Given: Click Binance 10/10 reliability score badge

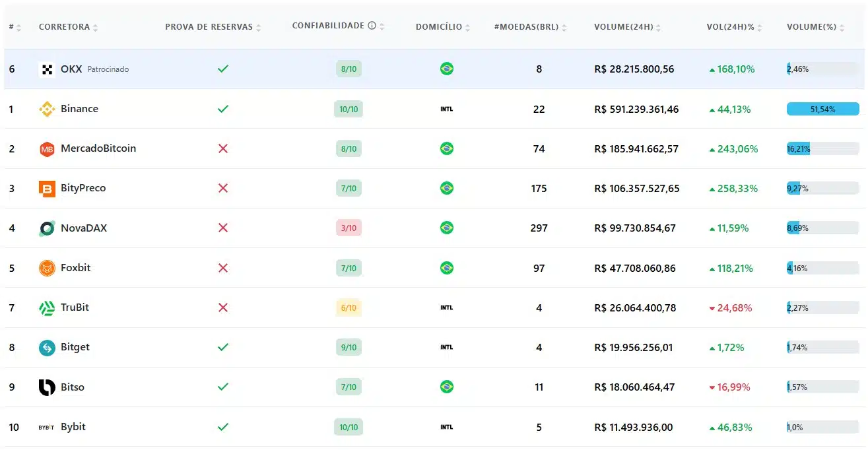Looking at the screenshot, I should (349, 109).
